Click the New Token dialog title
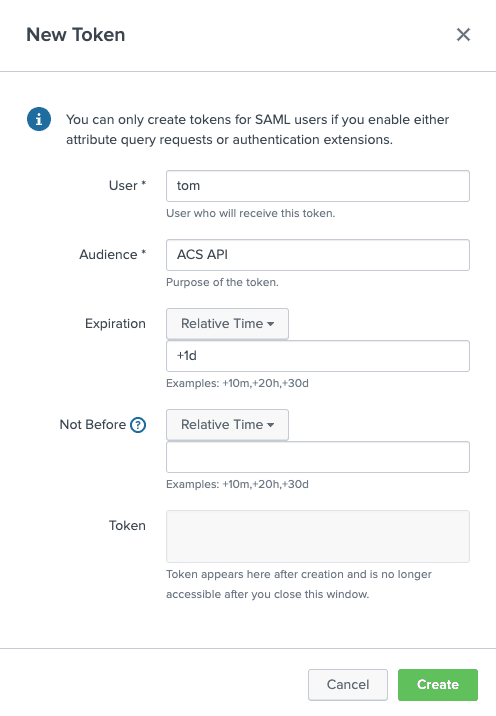Image resolution: width=496 pixels, height=716 pixels. (76, 35)
